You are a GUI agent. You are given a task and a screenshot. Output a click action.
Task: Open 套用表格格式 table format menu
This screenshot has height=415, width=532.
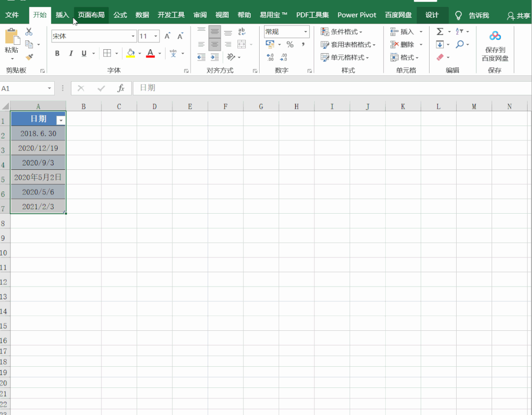(348, 44)
